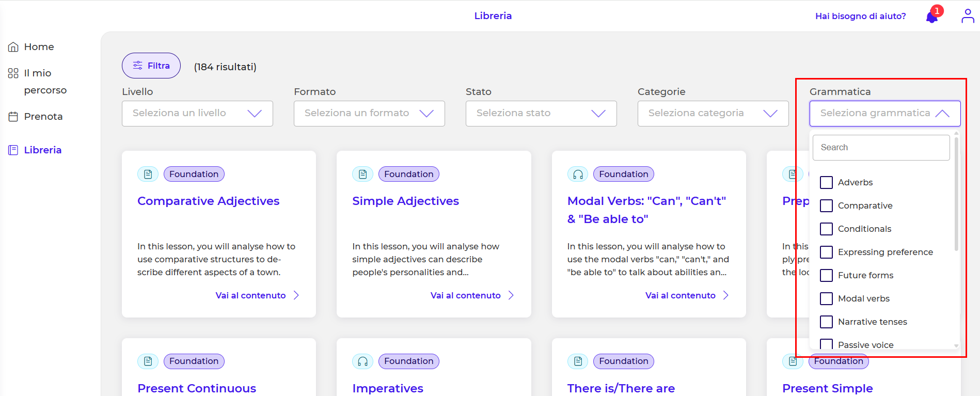Viewport: 980px width, 396px height.
Task: Focus the grammar Search input field
Action: click(881, 148)
